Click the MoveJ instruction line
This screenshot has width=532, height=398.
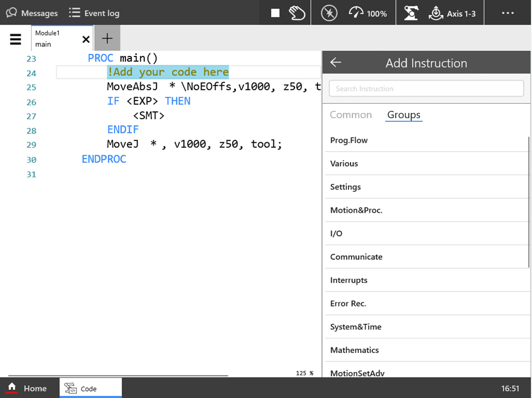click(195, 144)
